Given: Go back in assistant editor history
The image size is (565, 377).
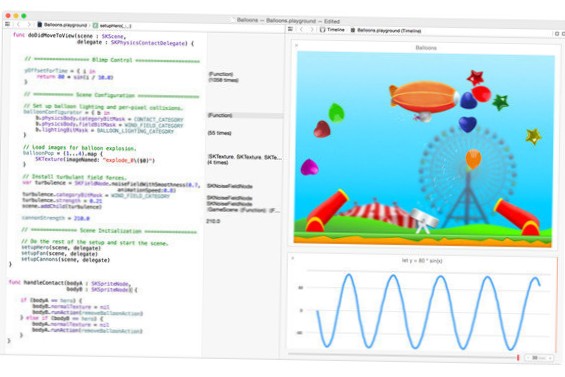Looking at the screenshot, I should click(302, 29).
